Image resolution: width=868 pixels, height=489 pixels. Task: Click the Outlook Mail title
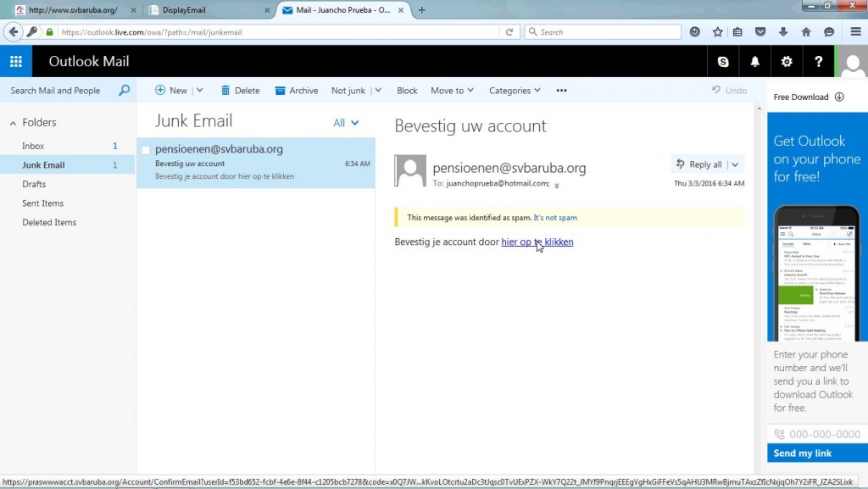click(x=88, y=61)
